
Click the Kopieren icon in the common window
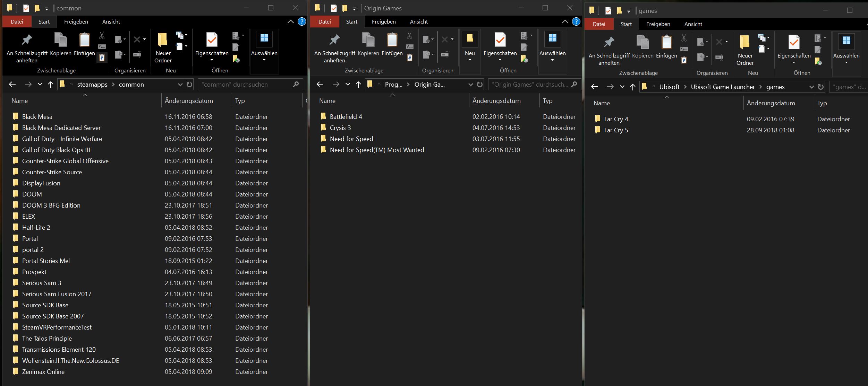(60, 40)
